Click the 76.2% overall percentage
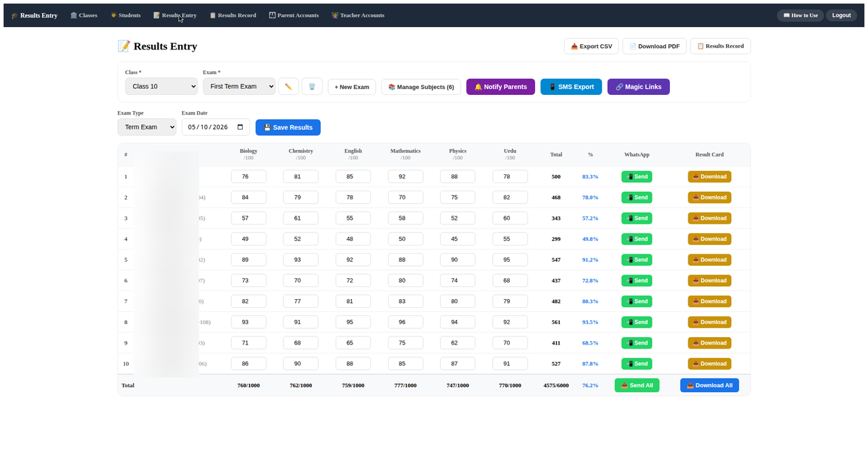868x451 pixels. [590, 385]
